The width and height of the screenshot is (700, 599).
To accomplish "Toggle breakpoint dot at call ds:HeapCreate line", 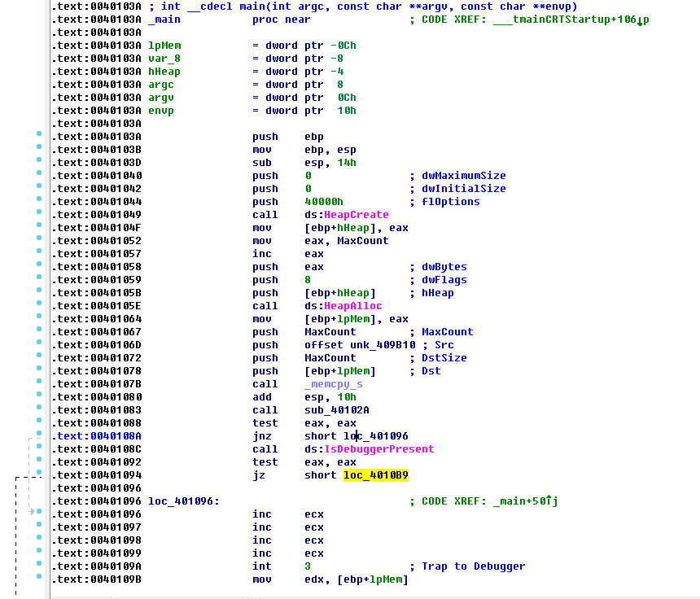I will pyautogui.click(x=39, y=212).
